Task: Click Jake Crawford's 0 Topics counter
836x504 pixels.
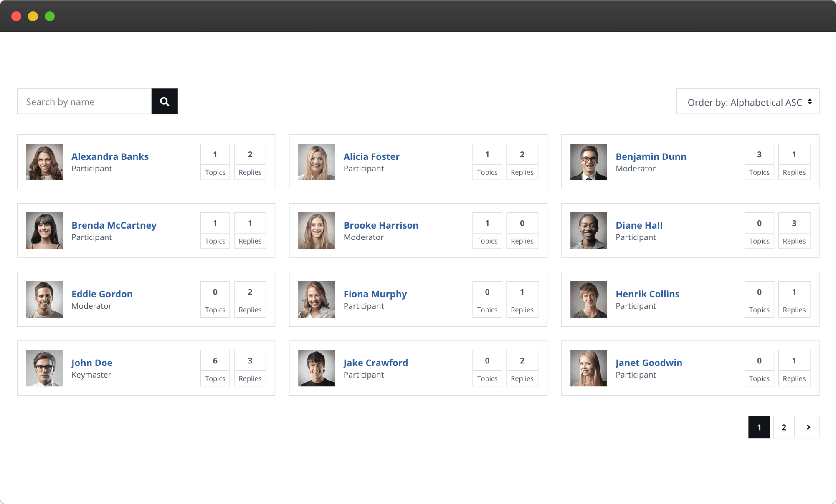Action: click(x=487, y=368)
